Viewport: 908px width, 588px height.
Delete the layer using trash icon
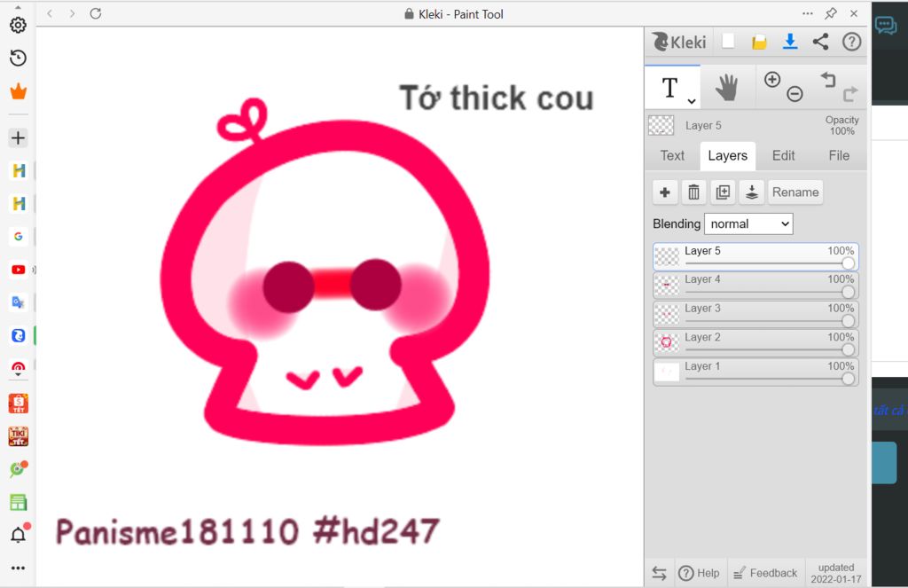coord(693,192)
